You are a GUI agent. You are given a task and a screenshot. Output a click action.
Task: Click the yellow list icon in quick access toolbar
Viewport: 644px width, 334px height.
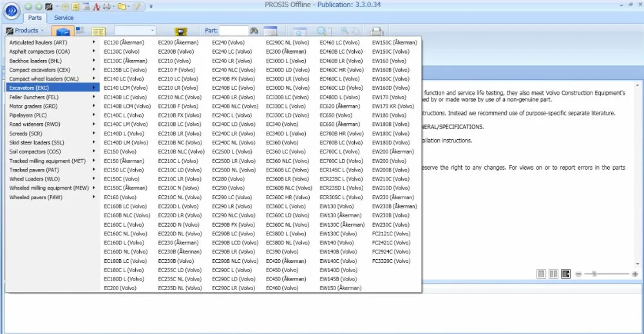(x=75, y=6)
